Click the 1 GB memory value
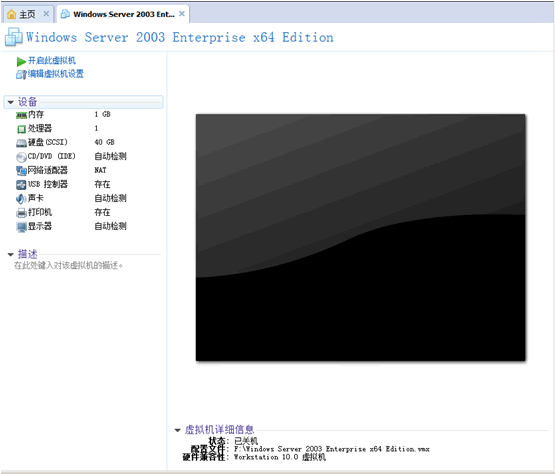The image size is (555, 474). pyautogui.click(x=102, y=114)
